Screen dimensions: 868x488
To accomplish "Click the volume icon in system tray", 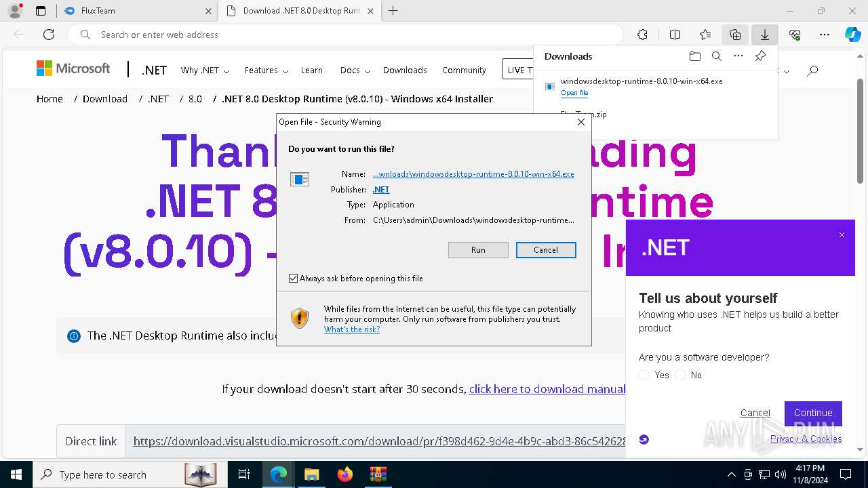I will coord(781,474).
